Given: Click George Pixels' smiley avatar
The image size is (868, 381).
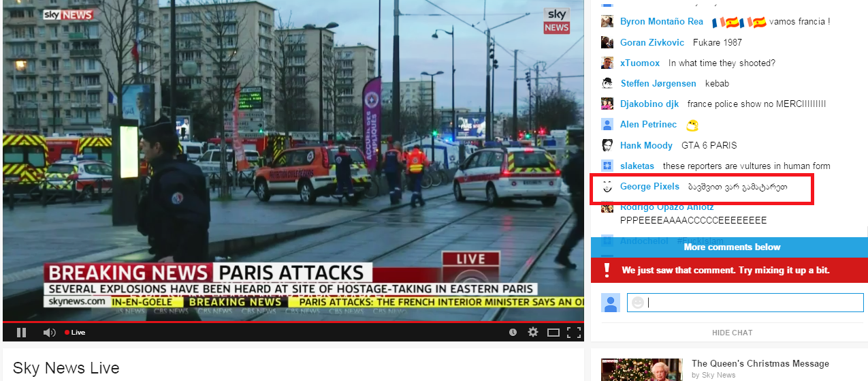Looking at the screenshot, I should click(x=607, y=187).
